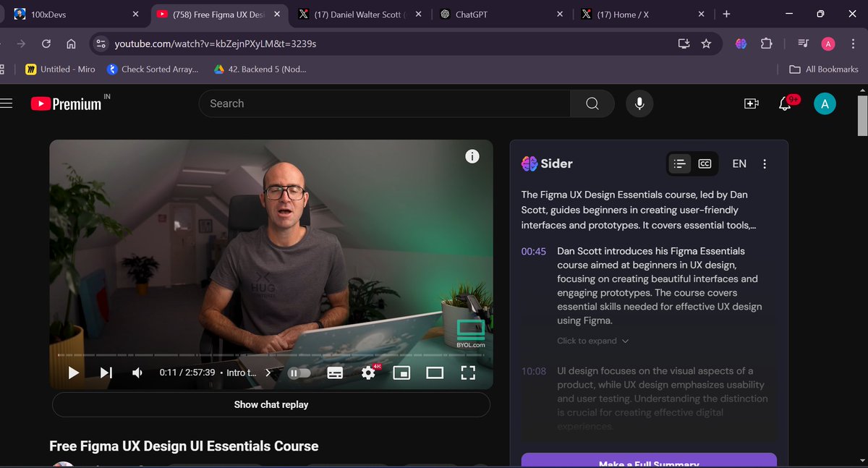Select Sider's transcript list view icon
Viewport: 868px width, 468px height.
[679, 163]
